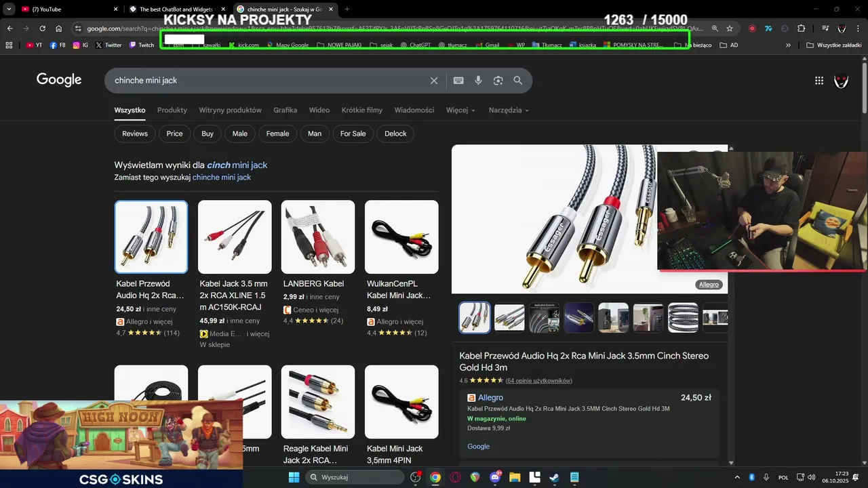Bookmark this page with the star icon
Image resolution: width=868 pixels, height=488 pixels.
click(730, 28)
